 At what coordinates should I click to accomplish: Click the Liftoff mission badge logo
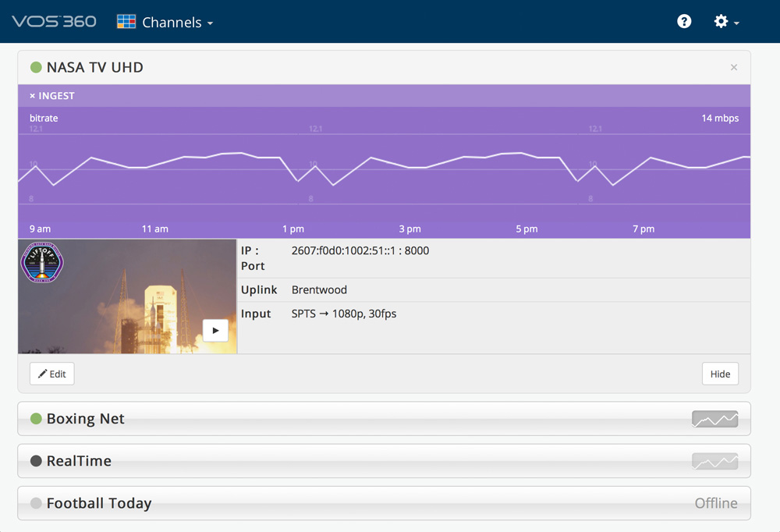click(x=42, y=262)
